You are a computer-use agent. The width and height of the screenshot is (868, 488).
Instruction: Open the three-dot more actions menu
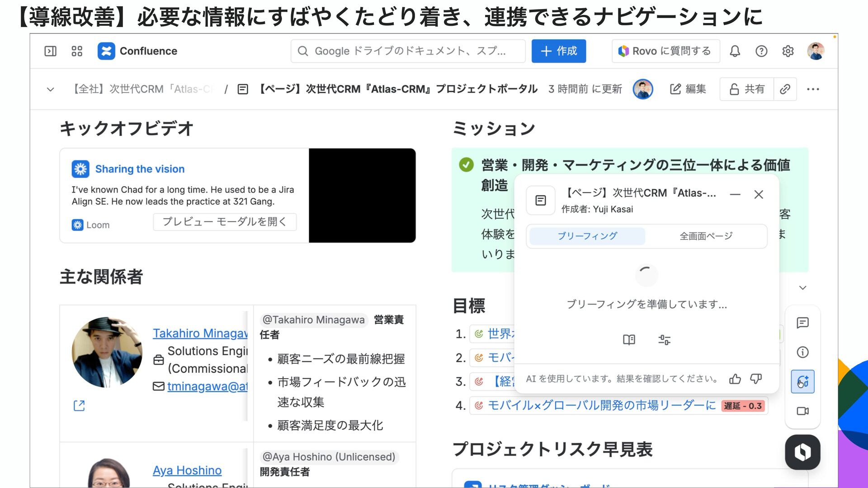click(x=813, y=89)
